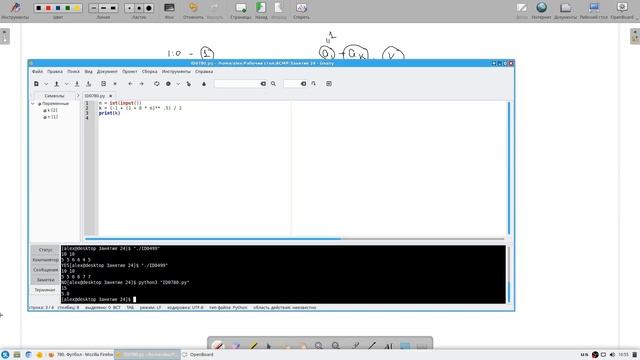
Task: Open Geany's color chooser toolbar icon
Action: (204, 84)
